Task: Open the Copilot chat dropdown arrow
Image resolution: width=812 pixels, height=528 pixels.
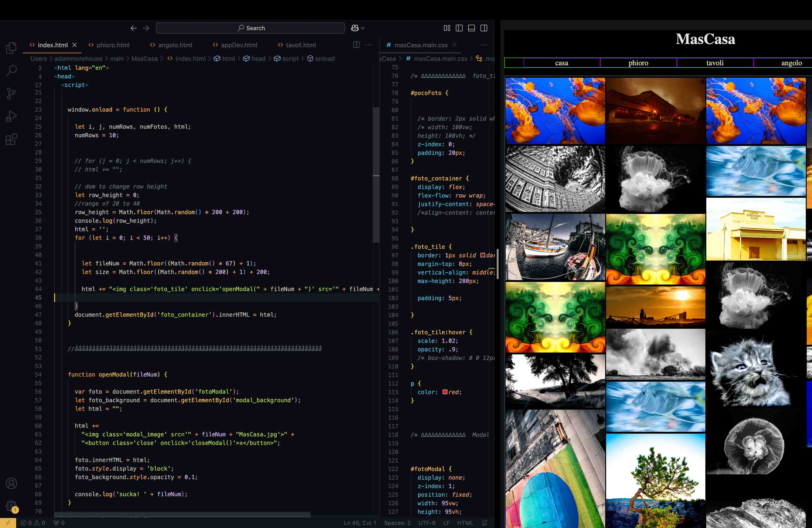Action: click(x=363, y=28)
